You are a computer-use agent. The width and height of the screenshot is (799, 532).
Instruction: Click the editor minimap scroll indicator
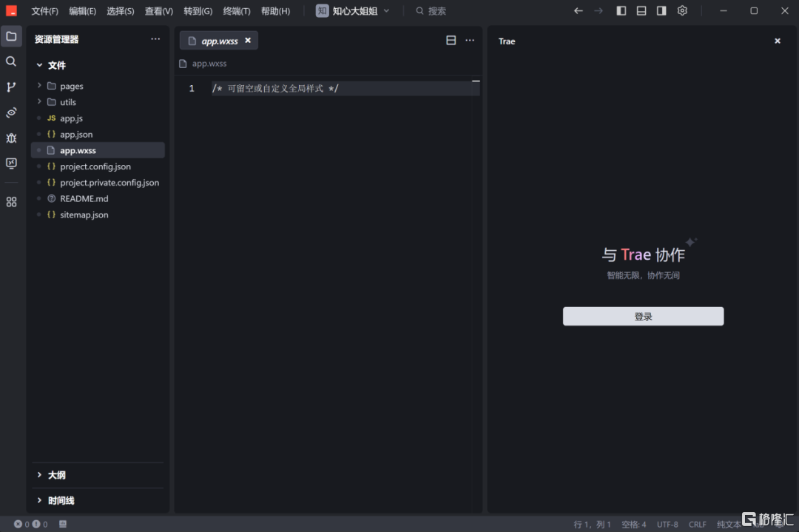coord(476,81)
